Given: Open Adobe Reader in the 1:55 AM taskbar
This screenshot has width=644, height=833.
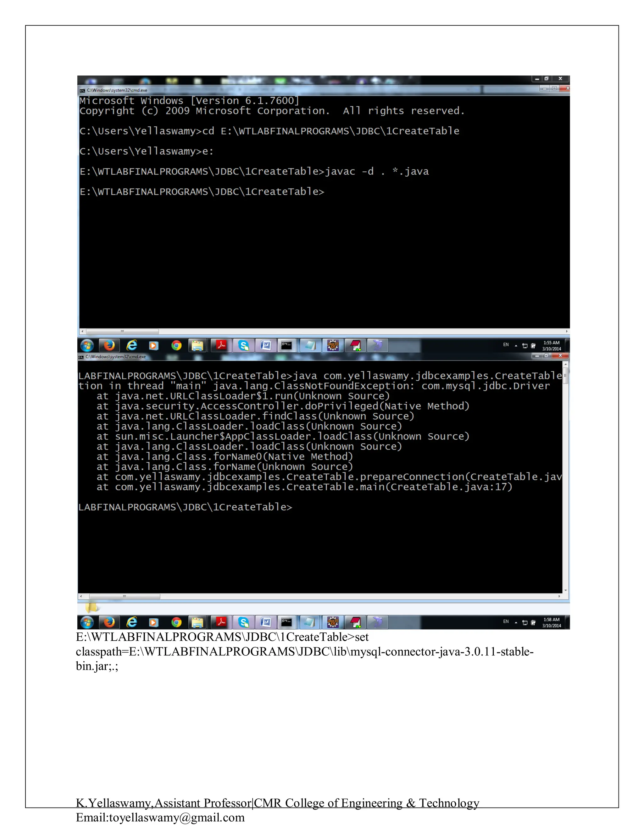Looking at the screenshot, I should (x=221, y=345).
